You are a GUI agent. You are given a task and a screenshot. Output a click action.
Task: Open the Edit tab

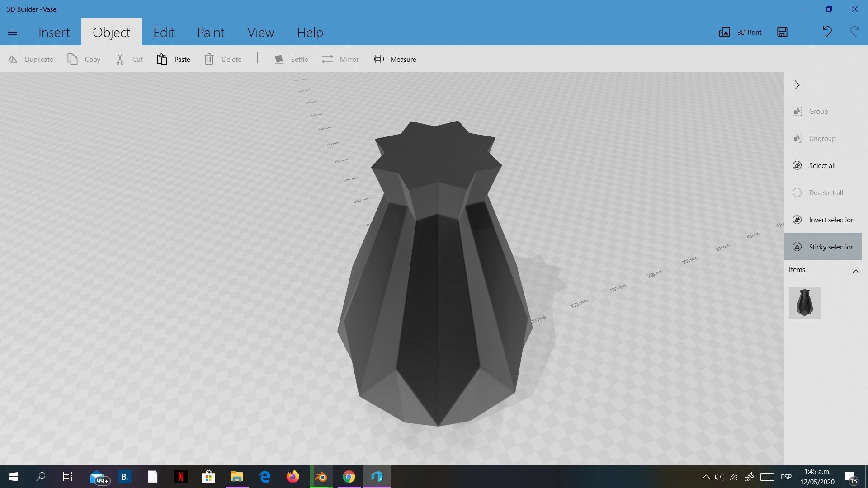(x=164, y=32)
